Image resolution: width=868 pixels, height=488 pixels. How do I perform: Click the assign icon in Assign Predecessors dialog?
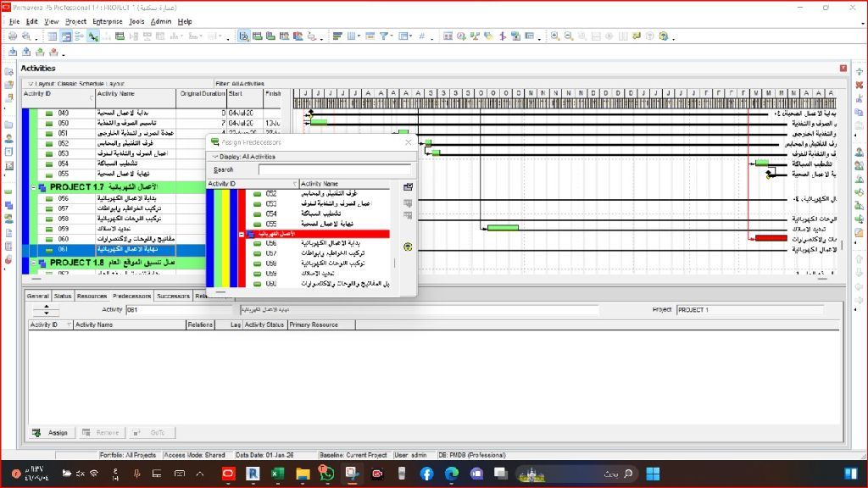pyautogui.click(x=408, y=187)
